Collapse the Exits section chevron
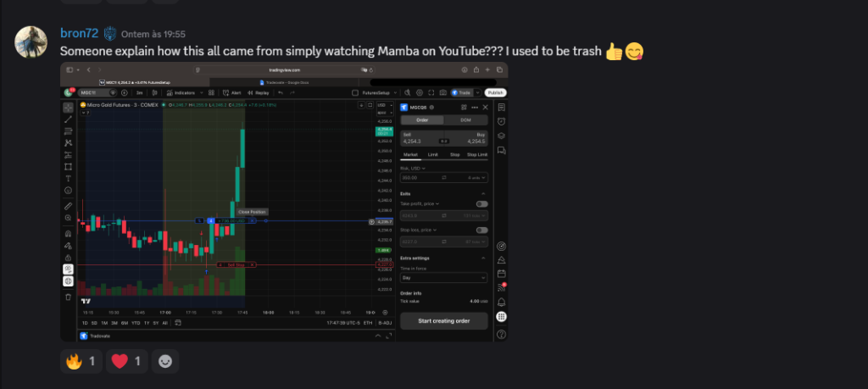This screenshot has height=389, width=868. (x=483, y=194)
